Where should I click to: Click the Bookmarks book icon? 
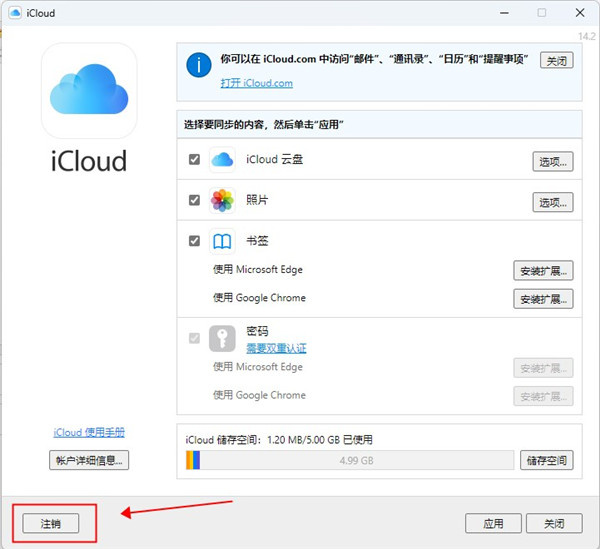coord(222,241)
